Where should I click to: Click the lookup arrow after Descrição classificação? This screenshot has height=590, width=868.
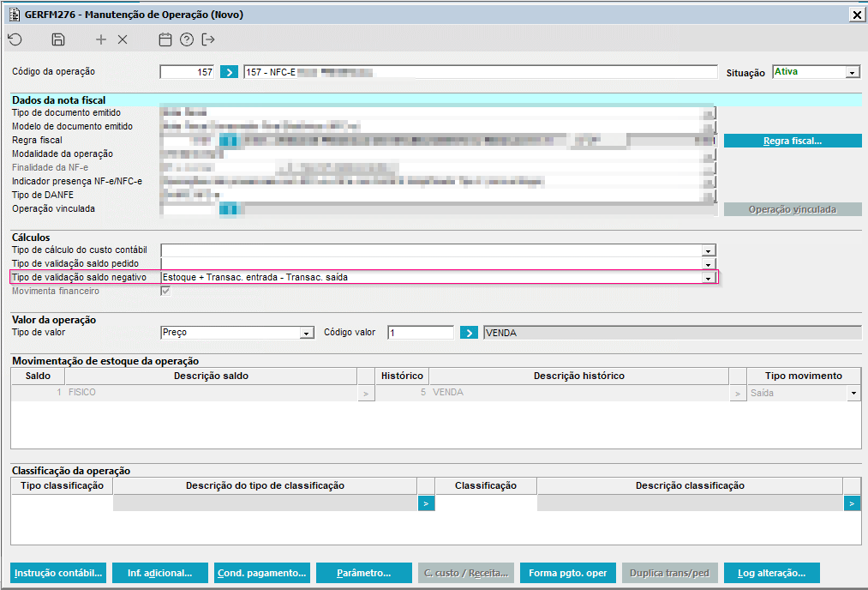tap(852, 503)
